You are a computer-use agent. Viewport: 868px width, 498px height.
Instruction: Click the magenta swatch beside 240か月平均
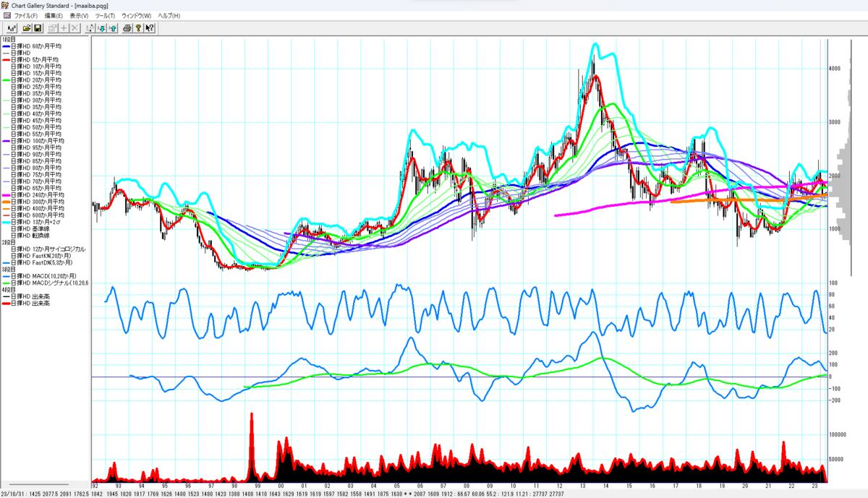(x=6, y=195)
